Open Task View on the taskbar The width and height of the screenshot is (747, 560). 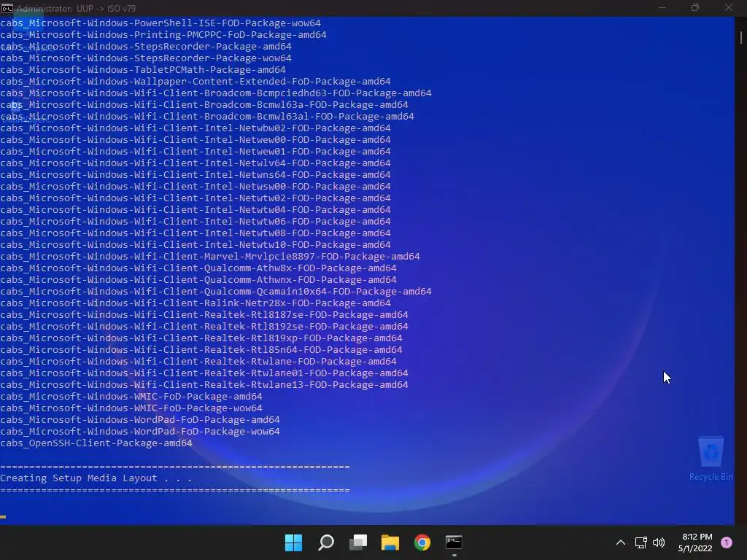(x=357, y=542)
